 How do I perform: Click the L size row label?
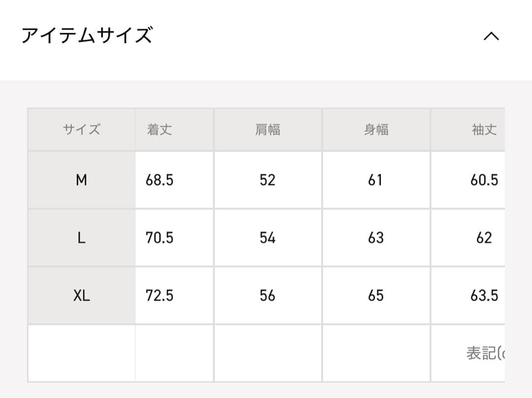click(x=81, y=238)
